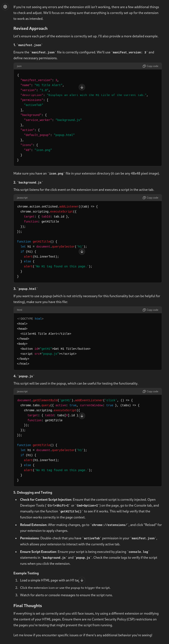The image size is (169, 644).
Task: Click scroll-down arrow in Example Testing list
Action: pos(82,580)
